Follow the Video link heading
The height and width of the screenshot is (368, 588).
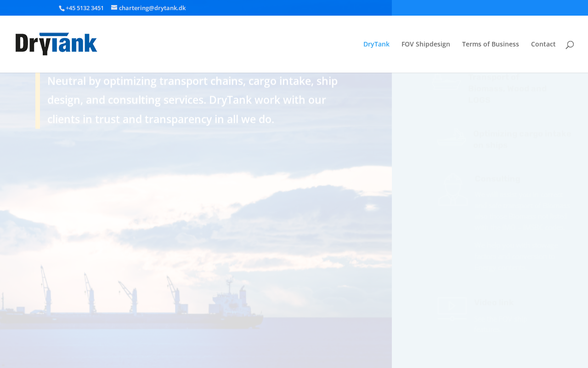(x=494, y=302)
